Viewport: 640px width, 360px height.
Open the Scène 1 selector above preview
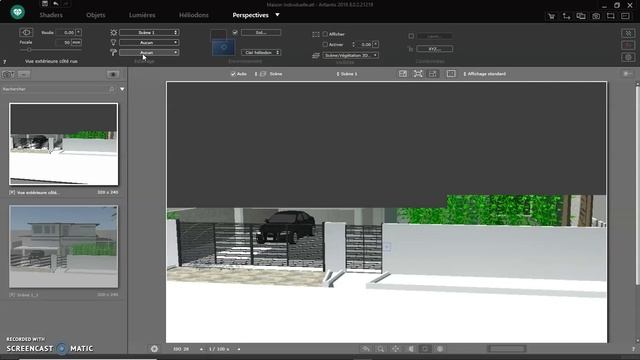(347, 74)
